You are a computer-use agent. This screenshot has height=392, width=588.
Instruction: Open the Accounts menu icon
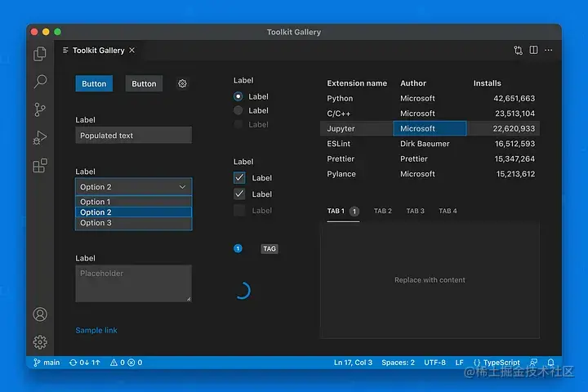coord(40,314)
